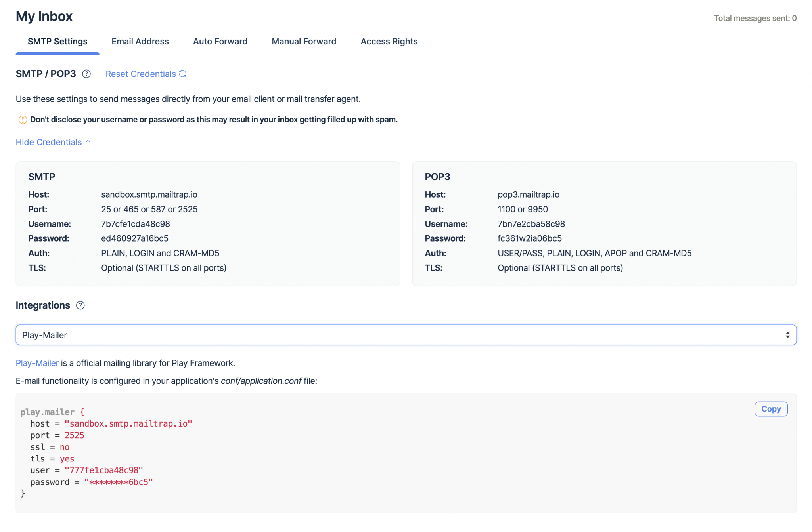Copy the play.mailer config code
Screen dimensions: 812x532
(x=771, y=409)
